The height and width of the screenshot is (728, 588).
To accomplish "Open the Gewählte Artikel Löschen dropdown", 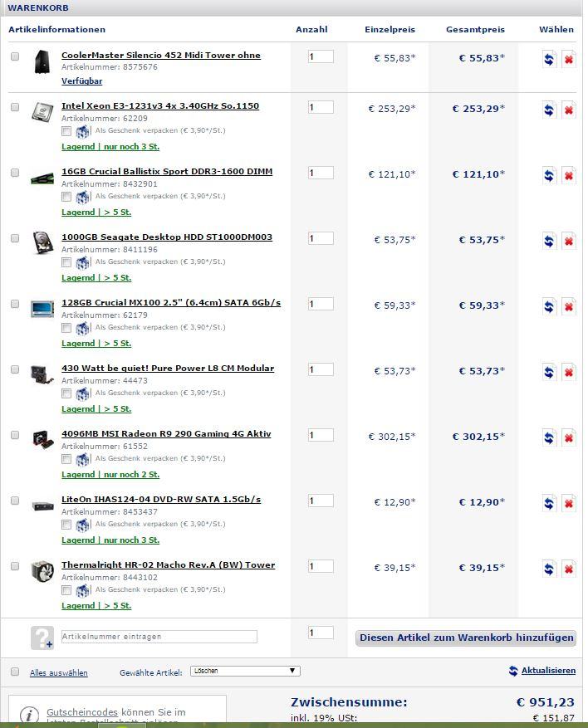I will 245,671.
